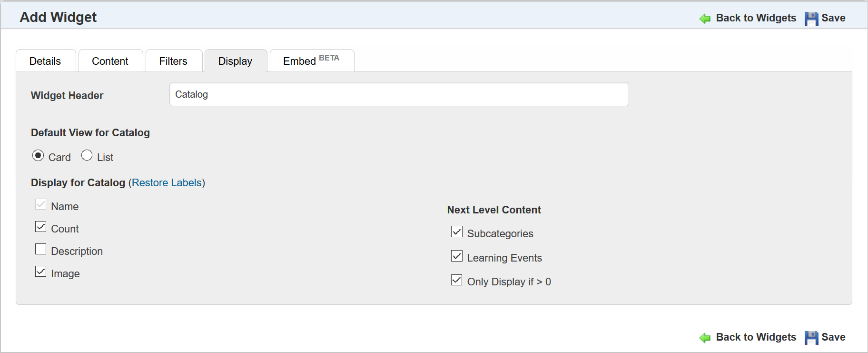The height and width of the screenshot is (353, 868).
Task: Disable the Learning Events checkbox
Action: [457, 256]
